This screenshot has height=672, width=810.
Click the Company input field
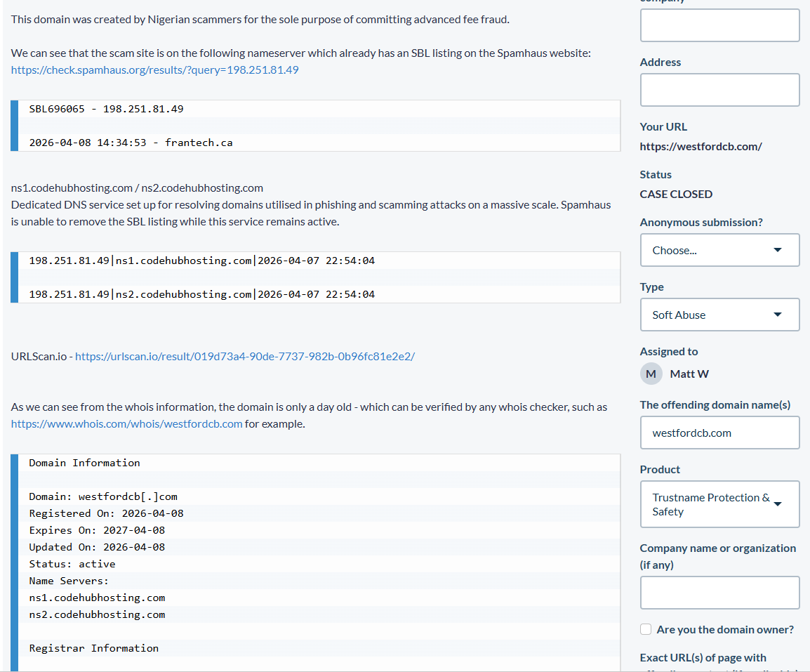coord(719,25)
